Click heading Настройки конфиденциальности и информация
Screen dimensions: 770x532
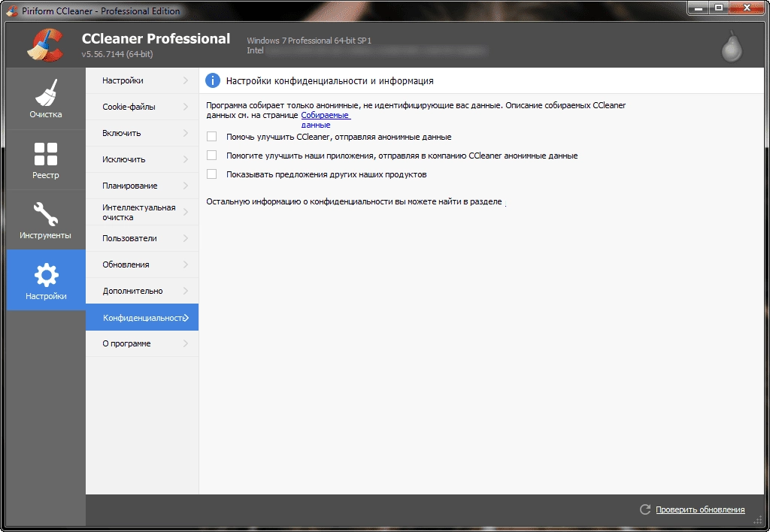click(329, 81)
